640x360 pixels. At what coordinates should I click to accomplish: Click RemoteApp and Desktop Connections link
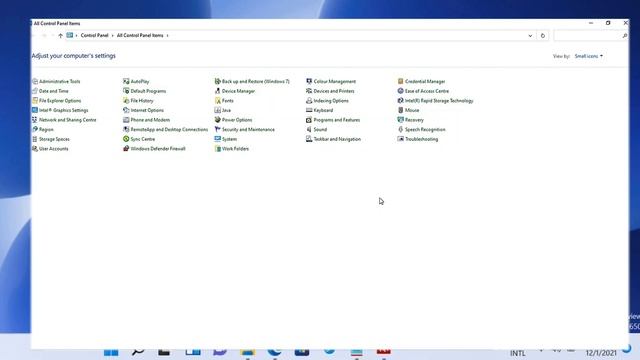point(169,129)
